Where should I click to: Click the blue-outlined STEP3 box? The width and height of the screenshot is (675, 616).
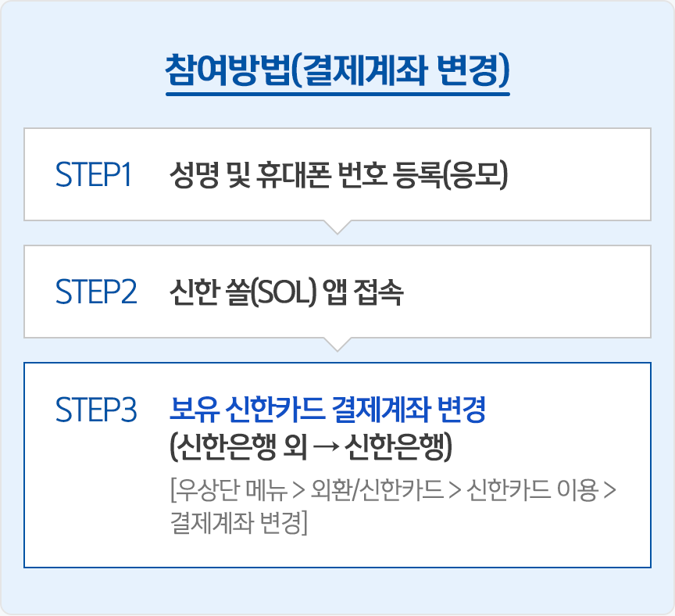coord(337,465)
